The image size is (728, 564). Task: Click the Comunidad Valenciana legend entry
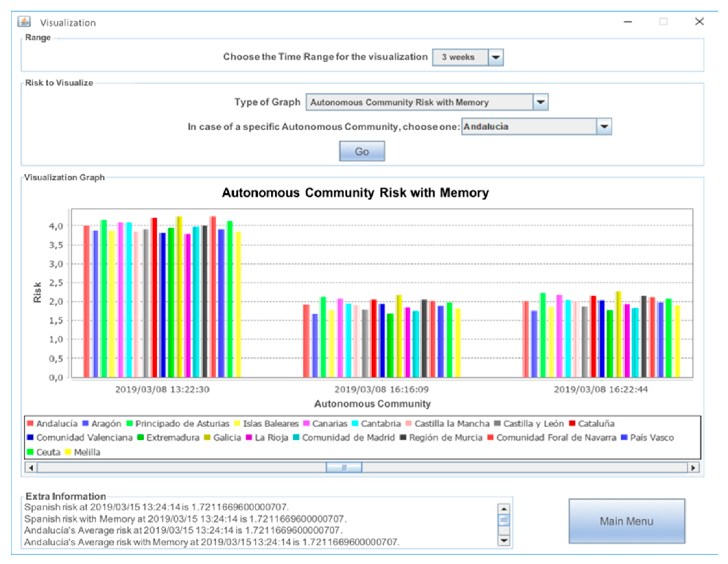point(84,438)
